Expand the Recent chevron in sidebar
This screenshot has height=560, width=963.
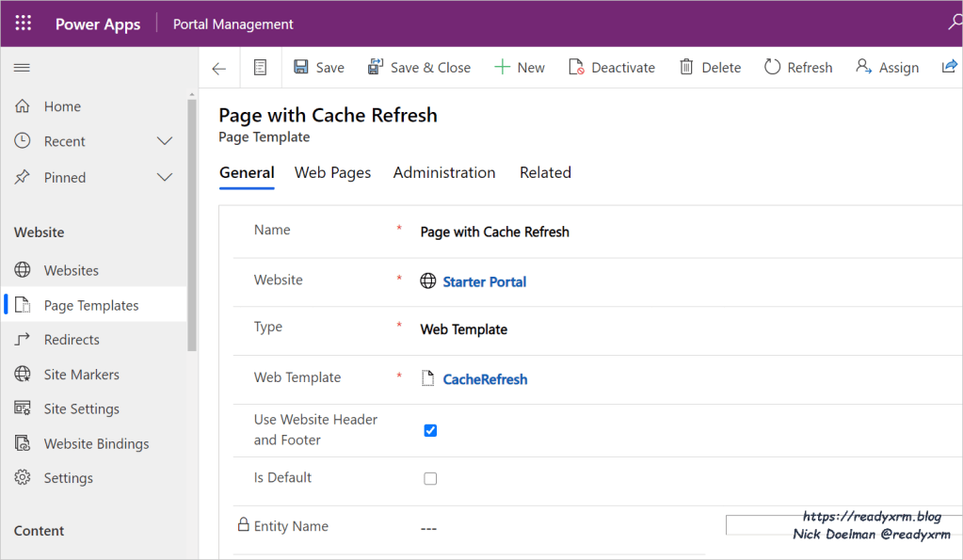(165, 141)
